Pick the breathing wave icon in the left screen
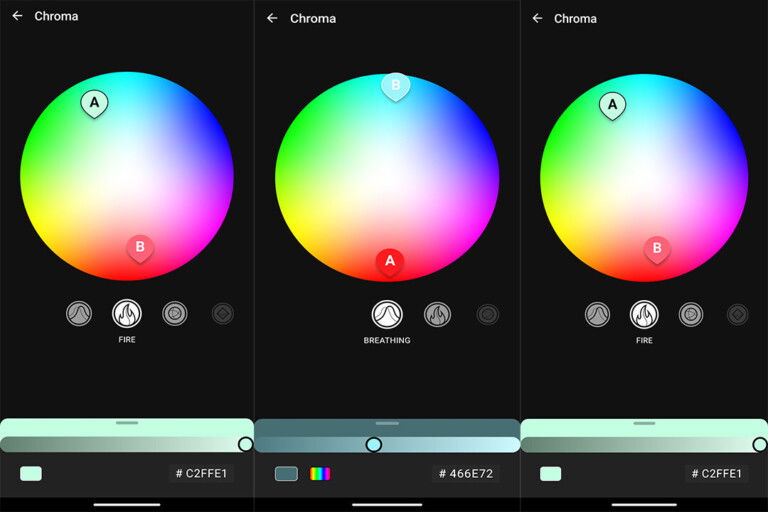768x512 pixels. pos(79,314)
